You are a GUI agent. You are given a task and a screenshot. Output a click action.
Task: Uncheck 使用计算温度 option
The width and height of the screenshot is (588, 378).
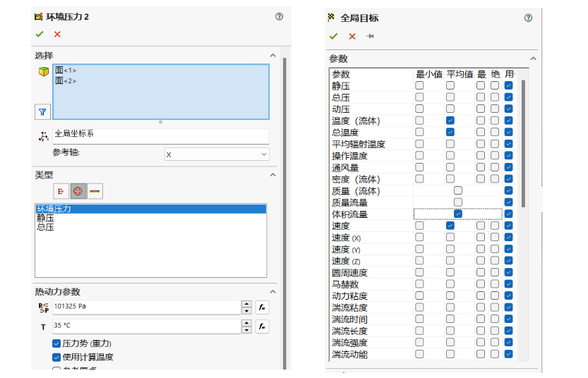56,357
